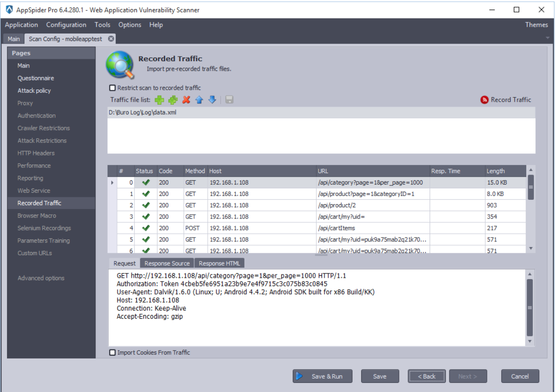This screenshot has width=555, height=392.
Task: Click the row indicator arrow for row 0
Action: tap(112, 183)
